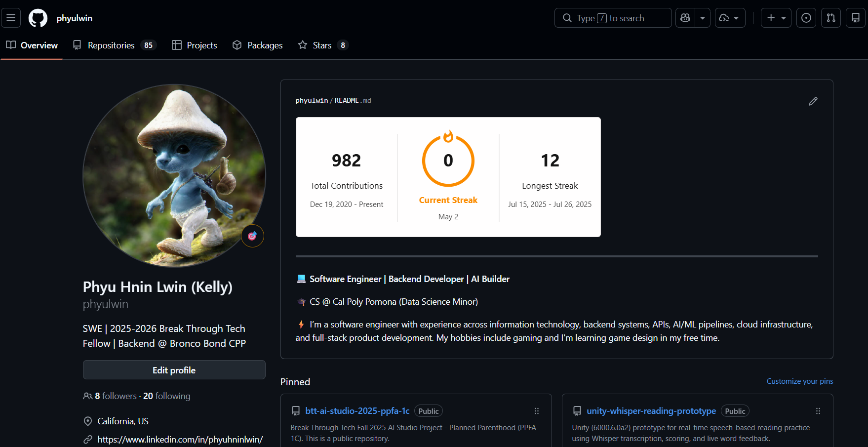View the 20 following list
Viewport: 868px width, 447px height.
coord(167,396)
